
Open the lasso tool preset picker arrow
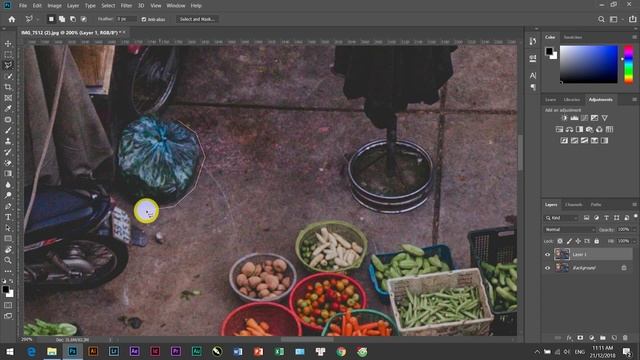tap(38, 19)
